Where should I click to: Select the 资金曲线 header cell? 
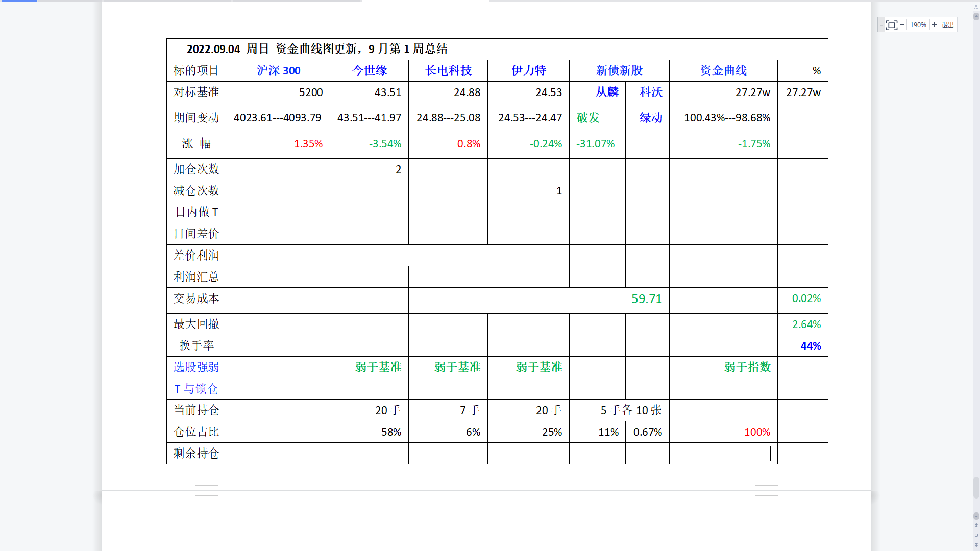723,70
